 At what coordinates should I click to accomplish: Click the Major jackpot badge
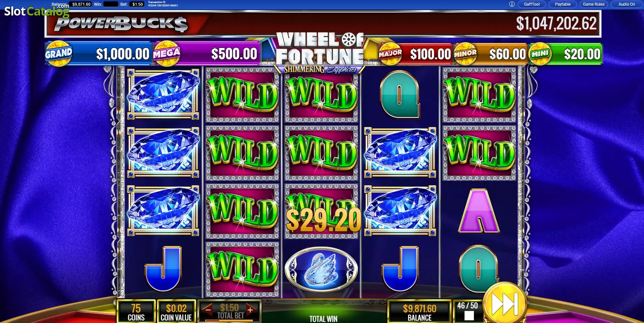tap(390, 54)
